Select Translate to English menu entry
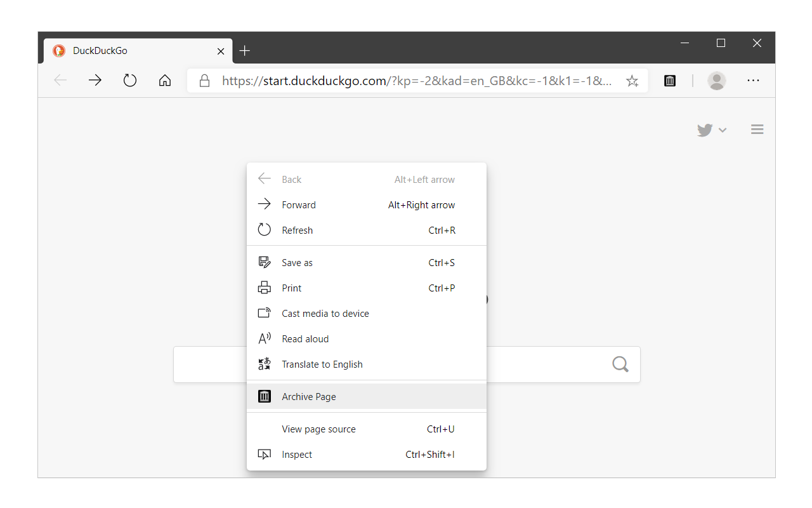Screen dimensions: 812x508 [322, 364]
